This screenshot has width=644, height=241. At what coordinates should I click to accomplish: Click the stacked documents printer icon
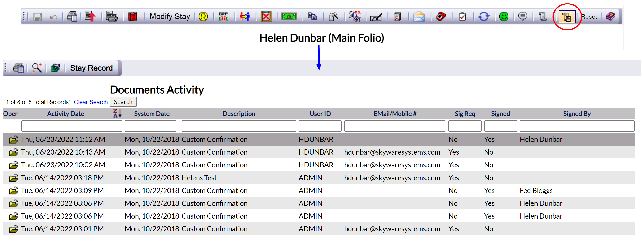(x=111, y=17)
